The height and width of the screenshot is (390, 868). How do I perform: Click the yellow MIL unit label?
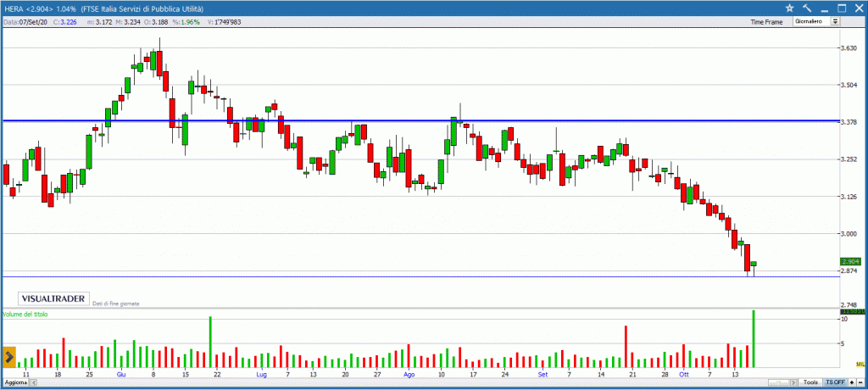(860, 364)
